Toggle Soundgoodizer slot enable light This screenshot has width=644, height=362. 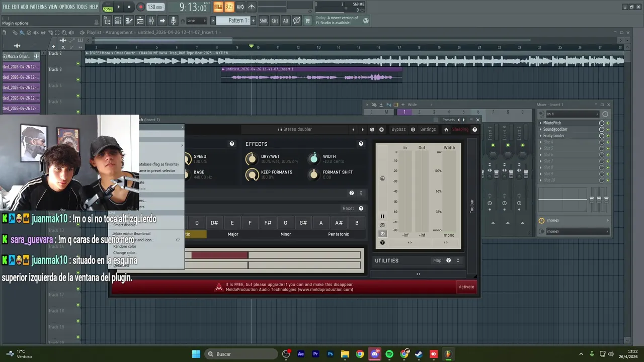(607, 129)
